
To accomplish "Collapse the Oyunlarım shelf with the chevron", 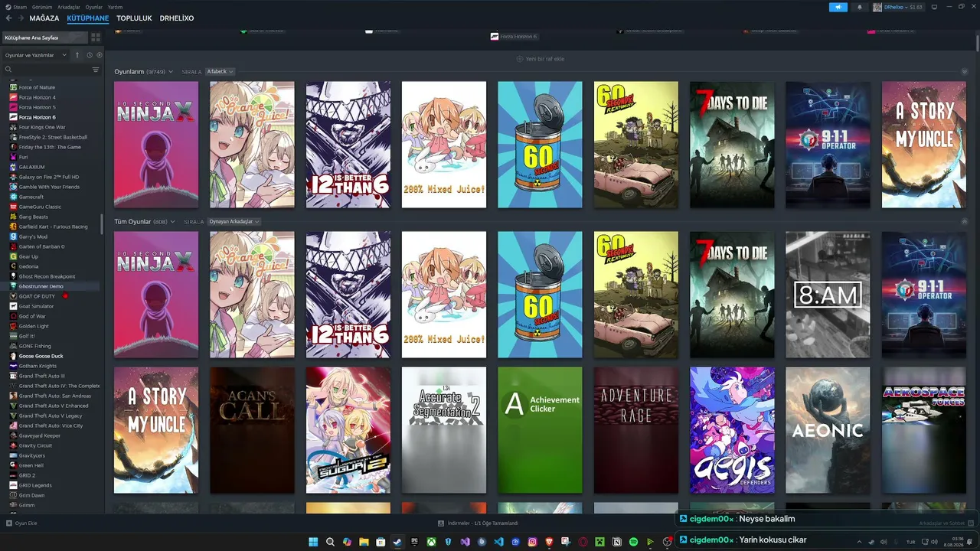I will [x=964, y=71].
